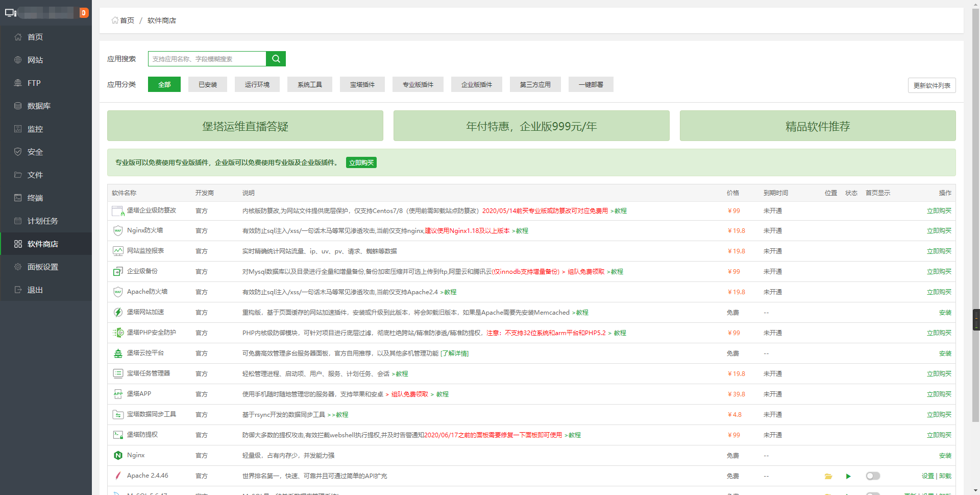This screenshot has width=980, height=495.
Task: Click the 堡塔云控平台 icon
Action: (118, 353)
